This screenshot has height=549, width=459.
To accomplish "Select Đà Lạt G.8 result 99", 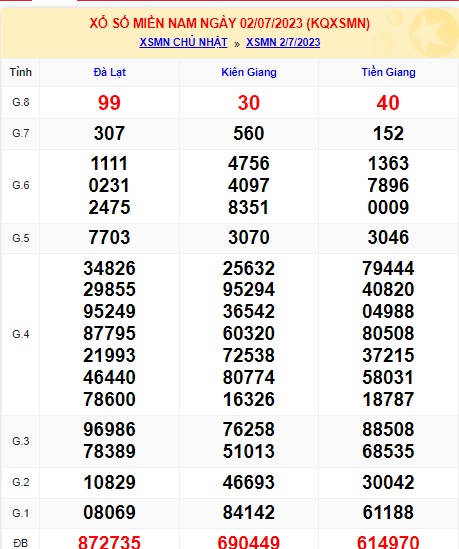I will coord(109,103).
